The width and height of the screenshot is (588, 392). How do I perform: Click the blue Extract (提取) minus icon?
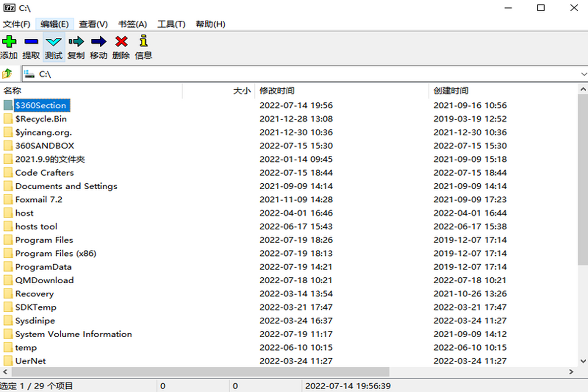tap(31, 42)
